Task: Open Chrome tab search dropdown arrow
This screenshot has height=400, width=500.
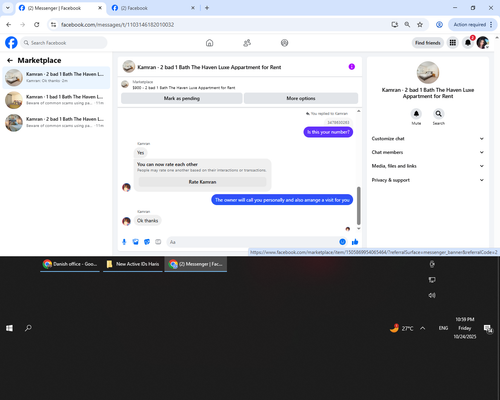Action: coord(8,8)
